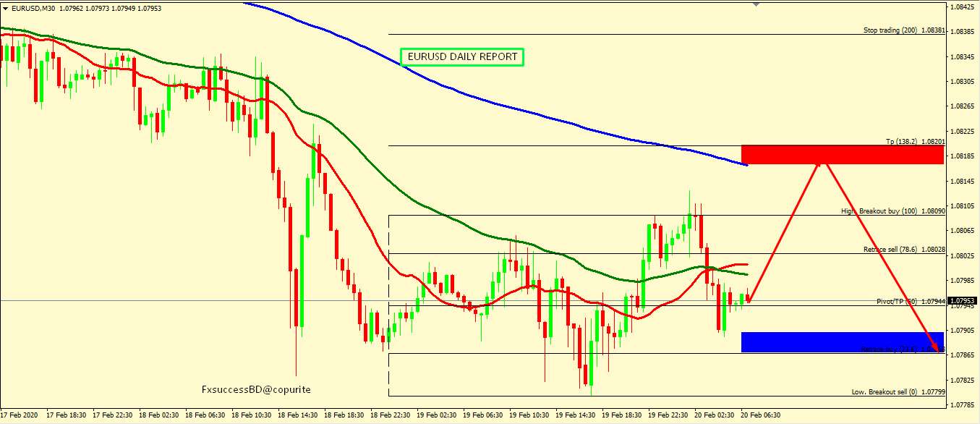980x424 pixels.
Task: Click the gray chart shift marker triangle
Action: (757, 4)
